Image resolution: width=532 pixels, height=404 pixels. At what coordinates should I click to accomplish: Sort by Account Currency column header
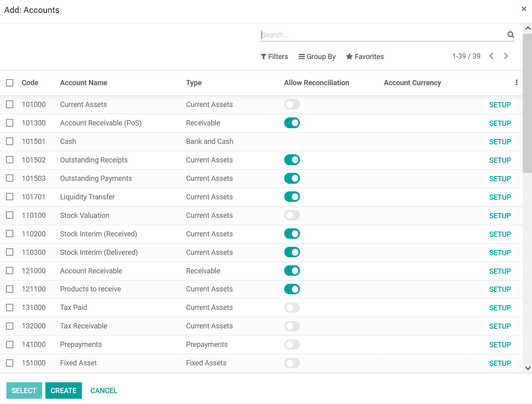(412, 83)
